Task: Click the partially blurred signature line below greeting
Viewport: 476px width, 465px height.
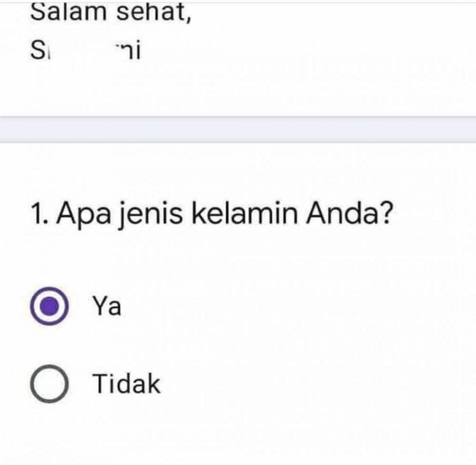Action: pyautogui.click(x=86, y=48)
